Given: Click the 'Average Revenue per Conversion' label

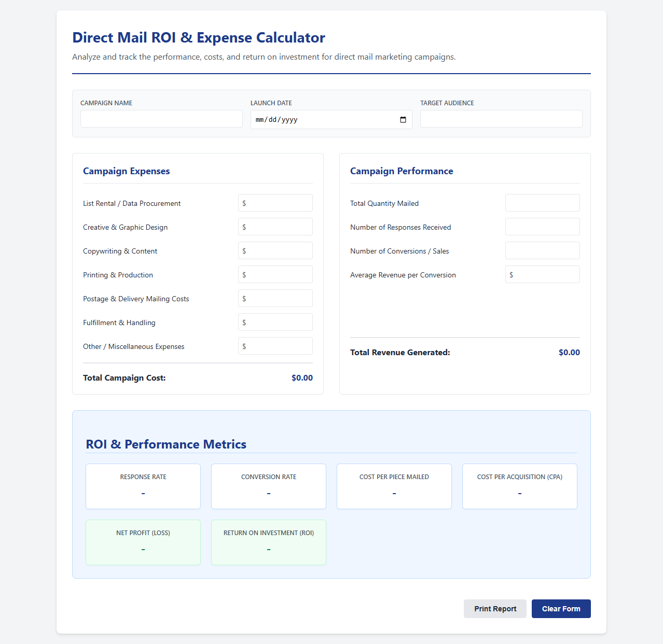Looking at the screenshot, I should [403, 275].
